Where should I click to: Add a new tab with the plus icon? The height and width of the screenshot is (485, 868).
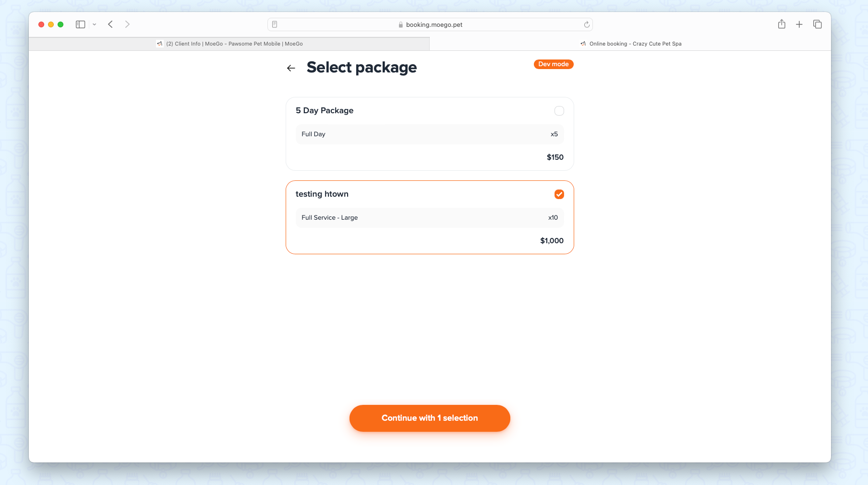(x=799, y=24)
